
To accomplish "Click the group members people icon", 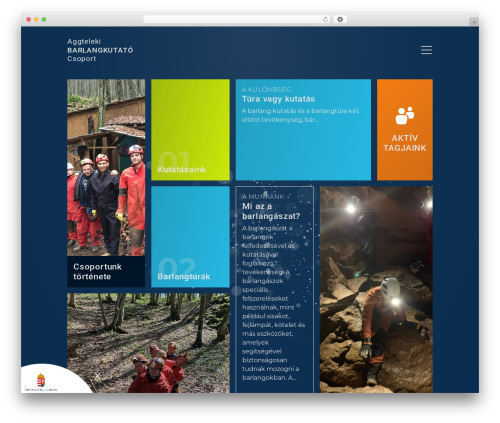I will [x=405, y=116].
